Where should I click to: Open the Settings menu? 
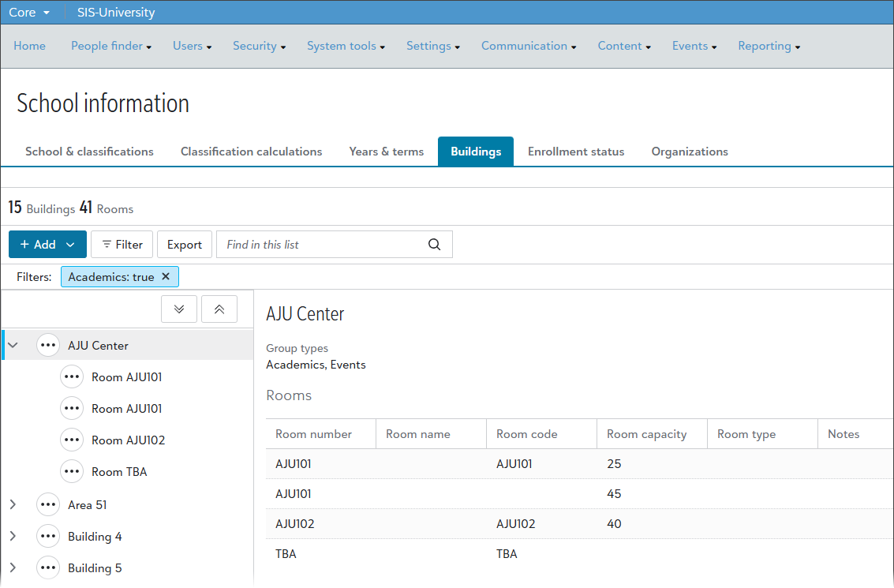coord(433,47)
